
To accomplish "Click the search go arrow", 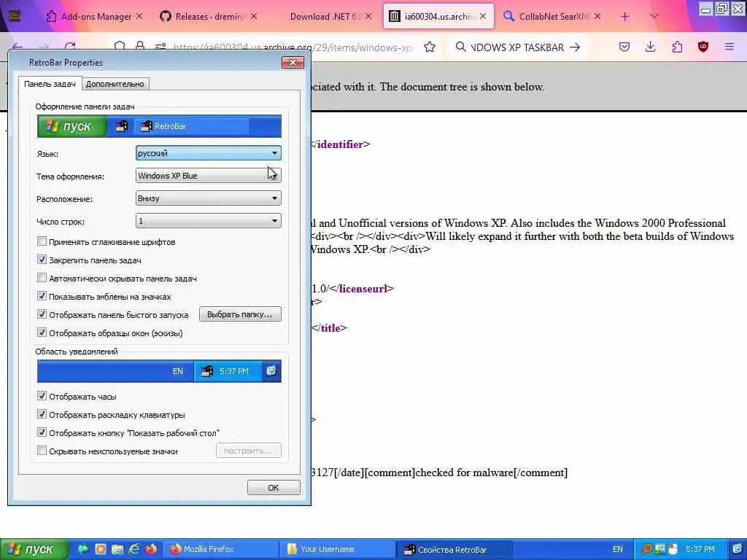I will (575, 47).
